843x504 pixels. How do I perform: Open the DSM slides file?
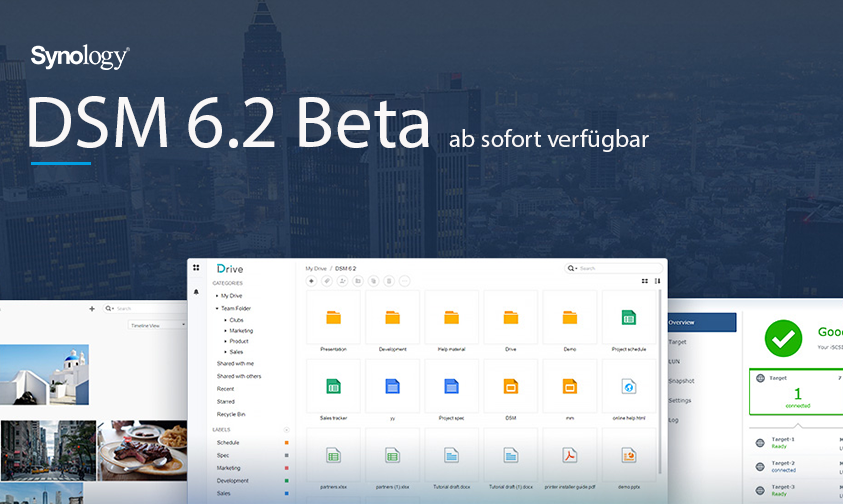[x=510, y=390]
